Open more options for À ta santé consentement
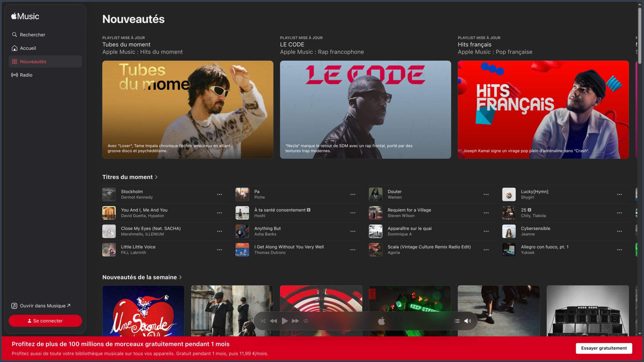The height and width of the screenshot is (362, 644). point(353,213)
